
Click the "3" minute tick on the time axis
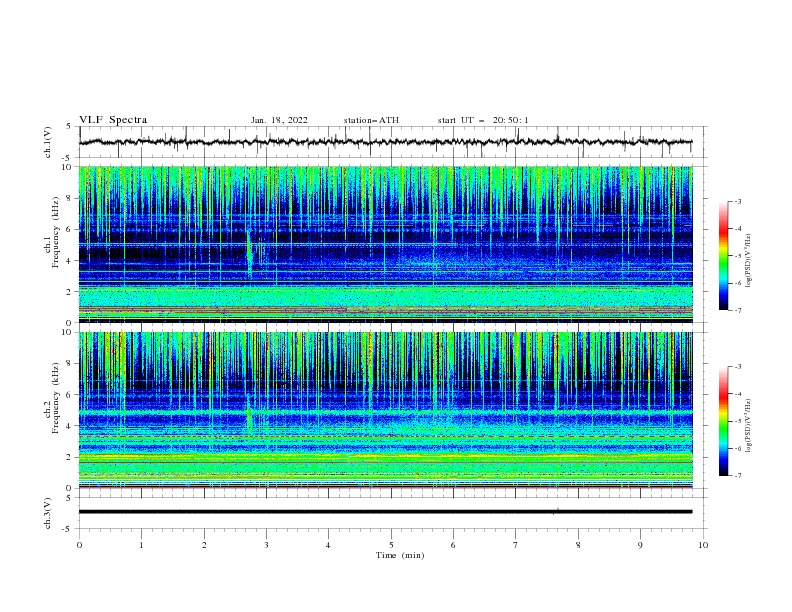click(x=266, y=545)
